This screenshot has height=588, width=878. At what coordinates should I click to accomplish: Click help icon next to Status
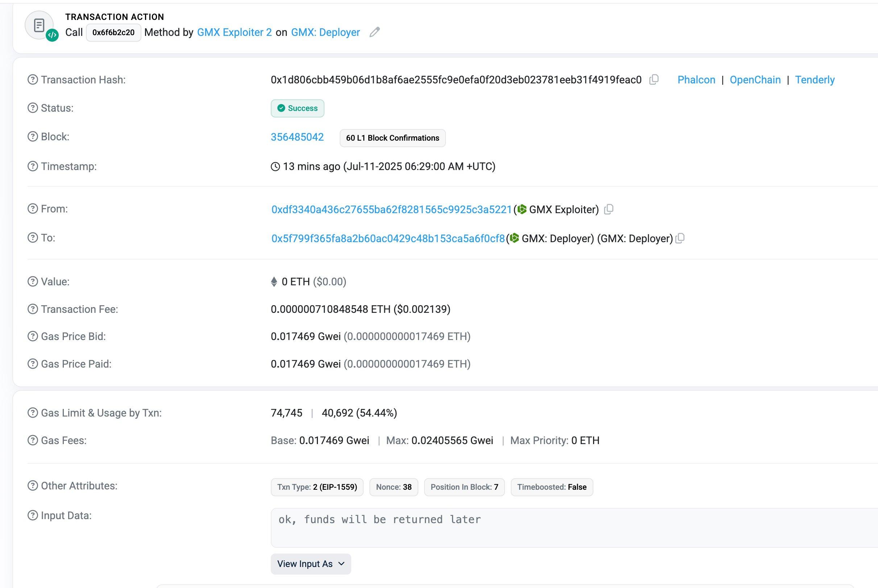point(33,108)
